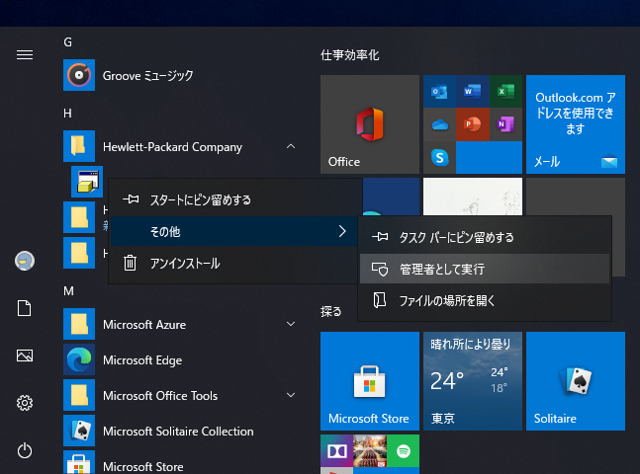Click the 仕事効率化 group header
This screenshot has height=474, width=640.
pos(350,55)
